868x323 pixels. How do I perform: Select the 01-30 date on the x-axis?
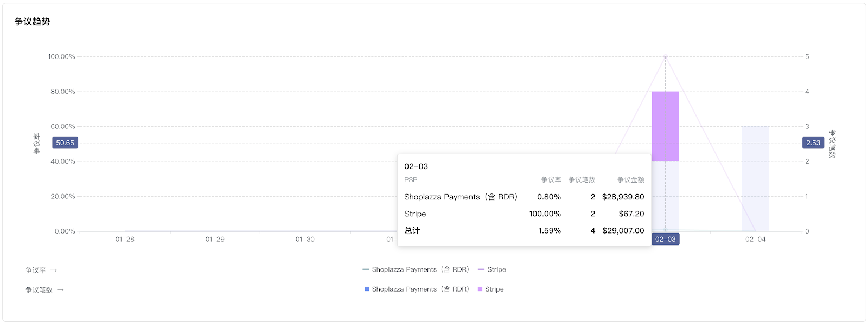[x=305, y=239]
